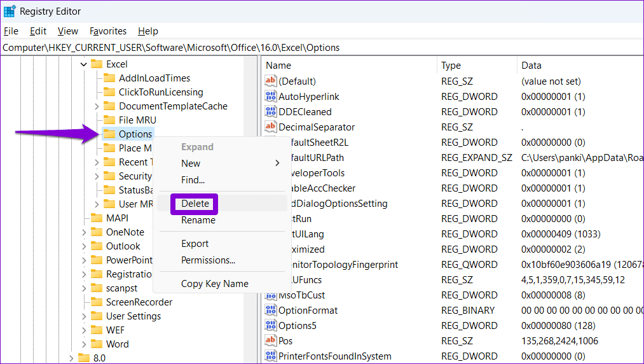This screenshot has width=644, height=364.
Task: Click the MAPI folder icon
Action: 97,218
